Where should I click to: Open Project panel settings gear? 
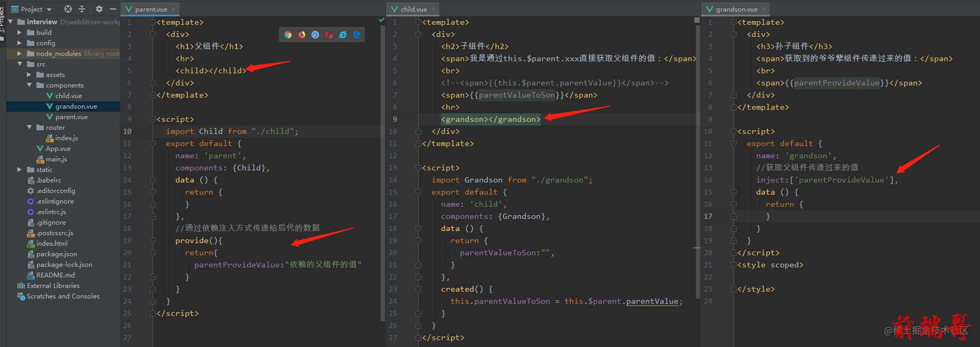[x=99, y=9]
